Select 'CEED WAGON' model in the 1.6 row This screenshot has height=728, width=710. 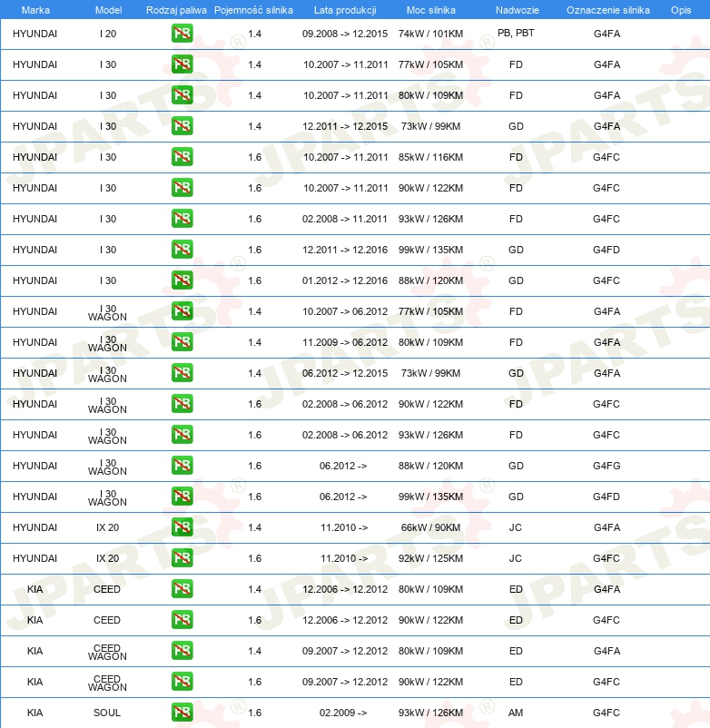pos(107,683)
